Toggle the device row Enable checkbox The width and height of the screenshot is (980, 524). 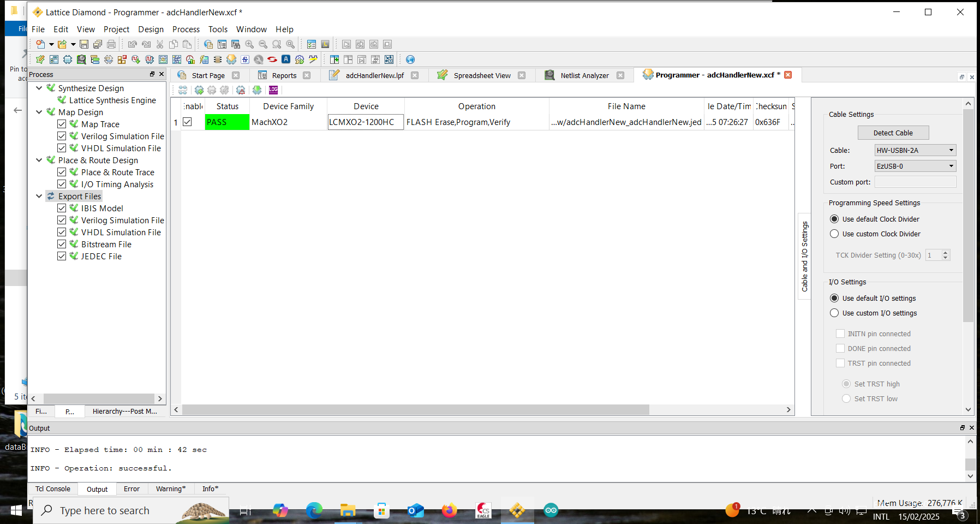[x=187, y=122]
